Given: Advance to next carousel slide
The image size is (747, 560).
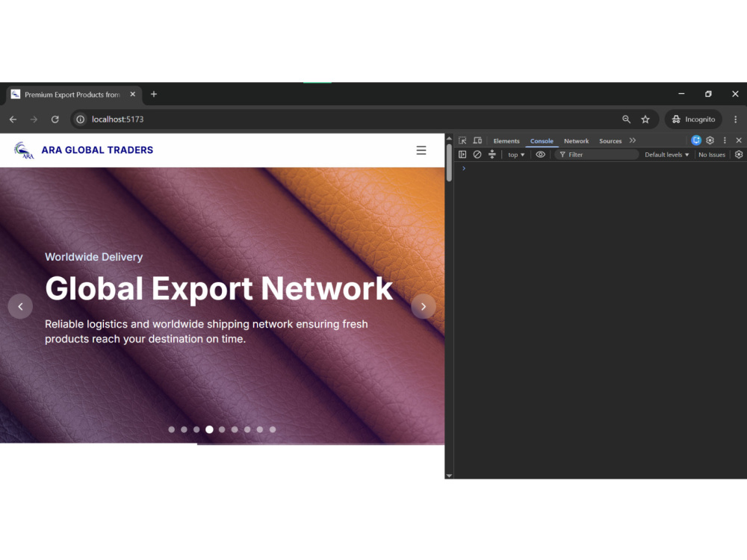Looking at the screenshot, I should click(x=423, y=306).
